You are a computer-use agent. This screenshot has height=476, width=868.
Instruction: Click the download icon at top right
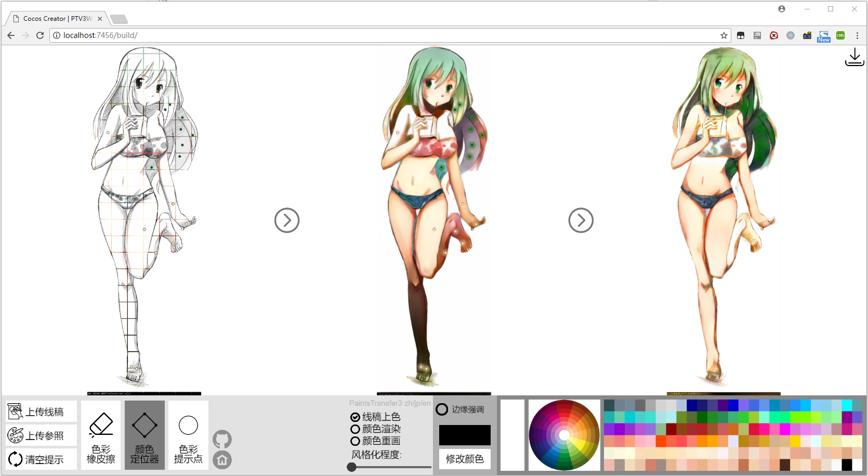(x=854, y=57)
